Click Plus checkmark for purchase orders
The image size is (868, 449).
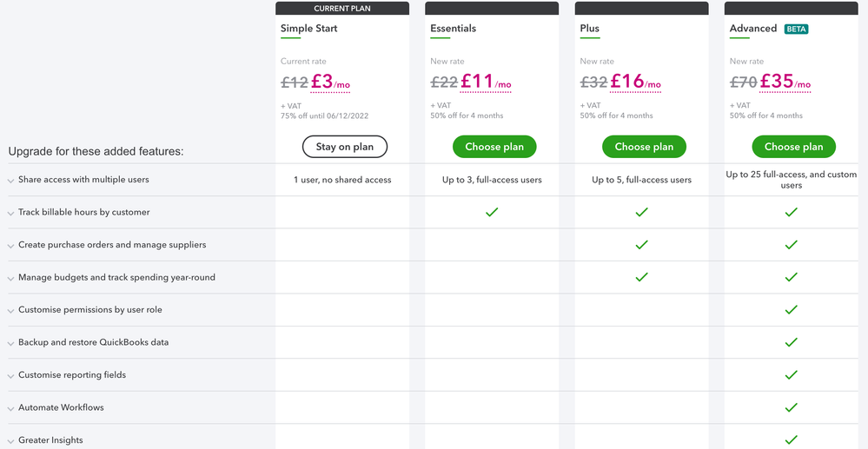(x=641, y=245)
